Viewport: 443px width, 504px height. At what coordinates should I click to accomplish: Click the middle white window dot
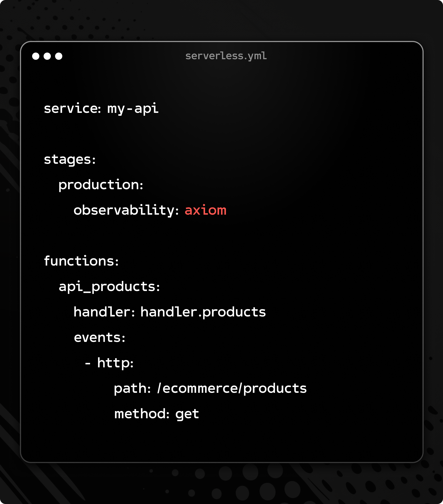pyautogui.click(x=47, y=56)
